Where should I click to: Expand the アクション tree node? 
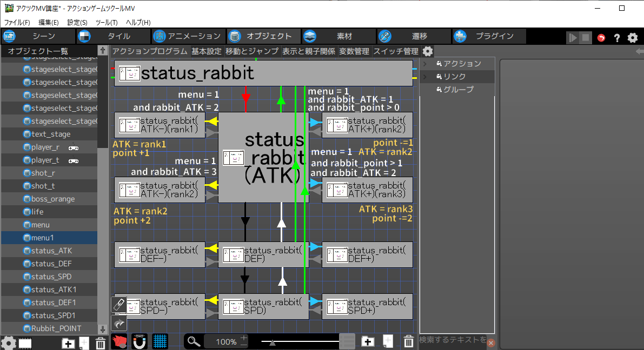424,64
